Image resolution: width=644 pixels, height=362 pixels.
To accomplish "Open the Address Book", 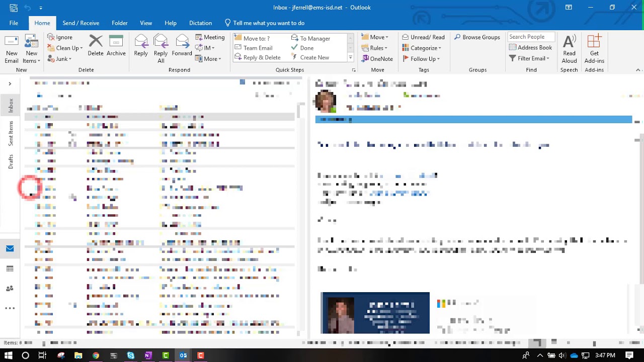I will point(530,47).
